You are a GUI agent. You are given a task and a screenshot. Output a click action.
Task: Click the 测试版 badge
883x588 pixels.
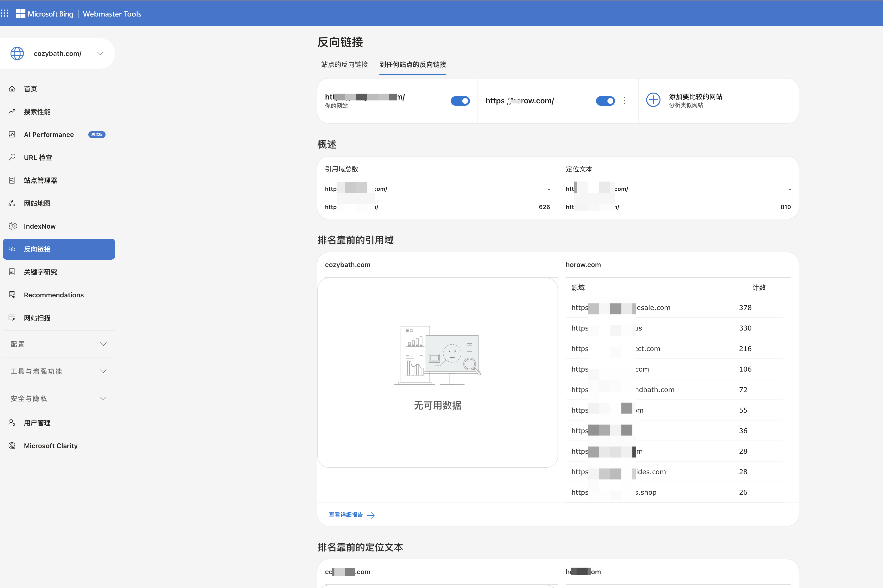97,134
